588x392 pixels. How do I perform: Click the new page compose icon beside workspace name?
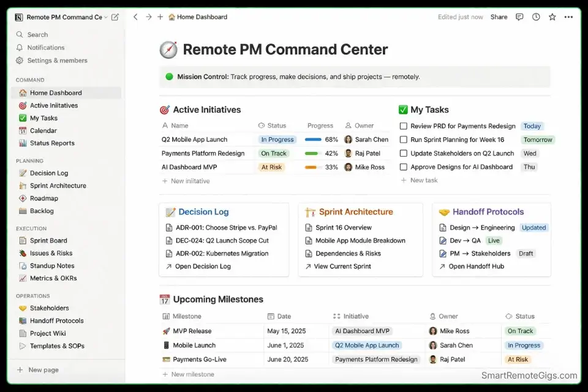115,18
